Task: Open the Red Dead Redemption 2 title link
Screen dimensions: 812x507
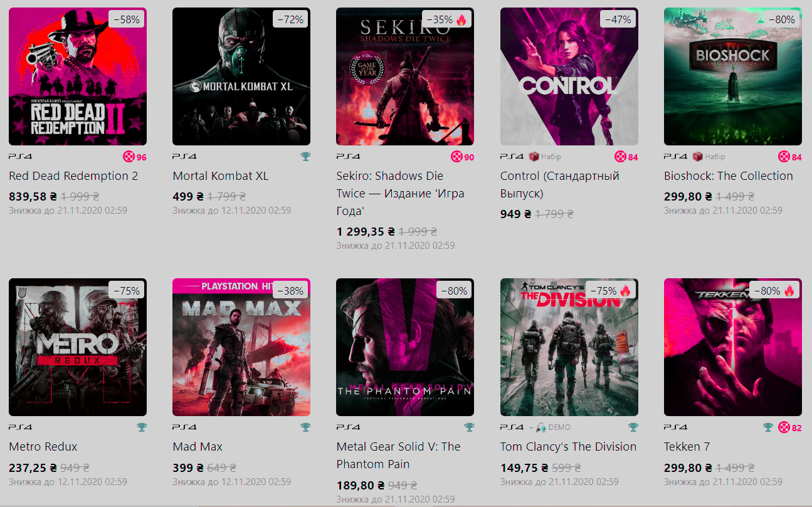Action: coord(73,176)
